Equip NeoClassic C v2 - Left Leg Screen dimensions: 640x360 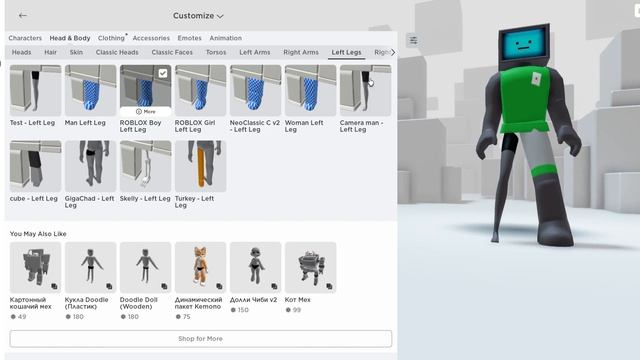[x=256, y=90]
